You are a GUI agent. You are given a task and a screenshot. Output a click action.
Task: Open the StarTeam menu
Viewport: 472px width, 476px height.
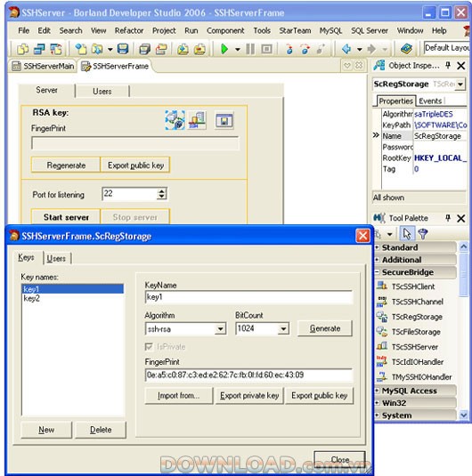(295, 30)
